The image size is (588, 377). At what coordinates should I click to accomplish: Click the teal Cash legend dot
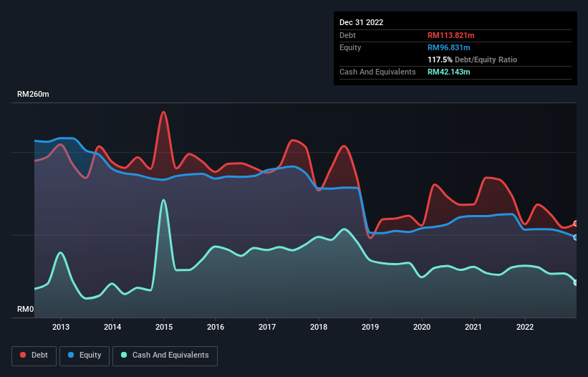(x=124, y=355)
